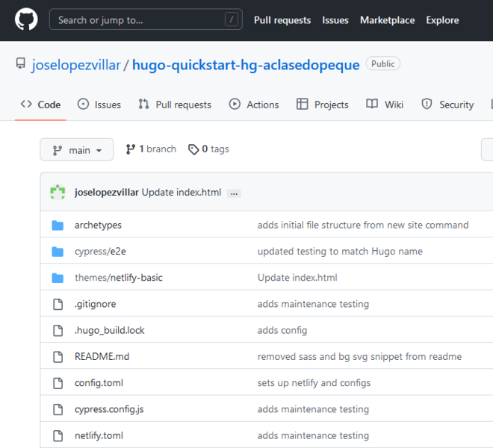The height and width of the screenshot is (448, 493).
Task: Open adds config commit message
Action: (282, 331)
